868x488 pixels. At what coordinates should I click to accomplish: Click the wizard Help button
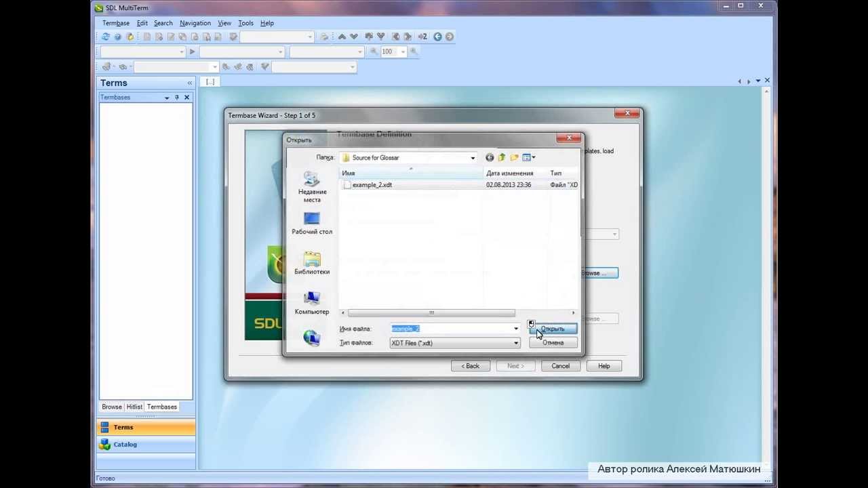tap(604, 366)
